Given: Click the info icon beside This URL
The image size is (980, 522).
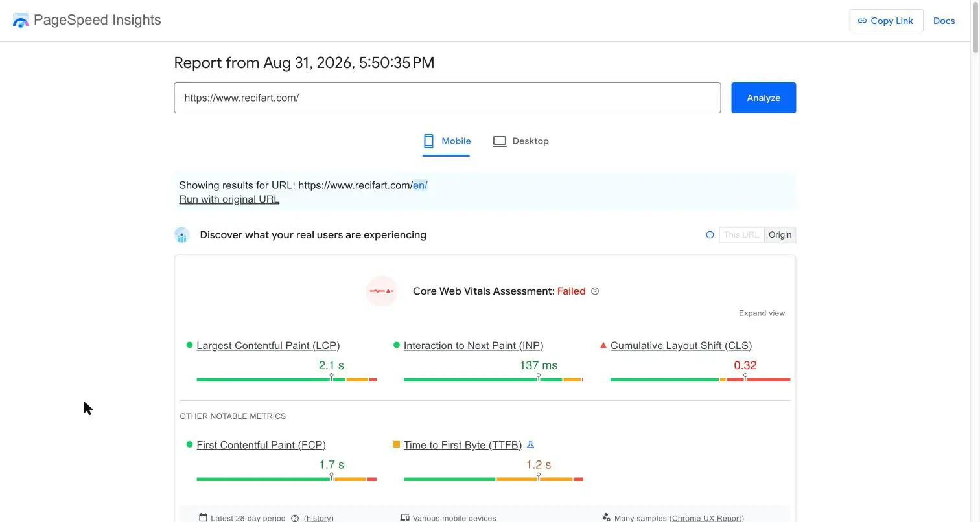Looking at the screenshot, I should 710,235.
